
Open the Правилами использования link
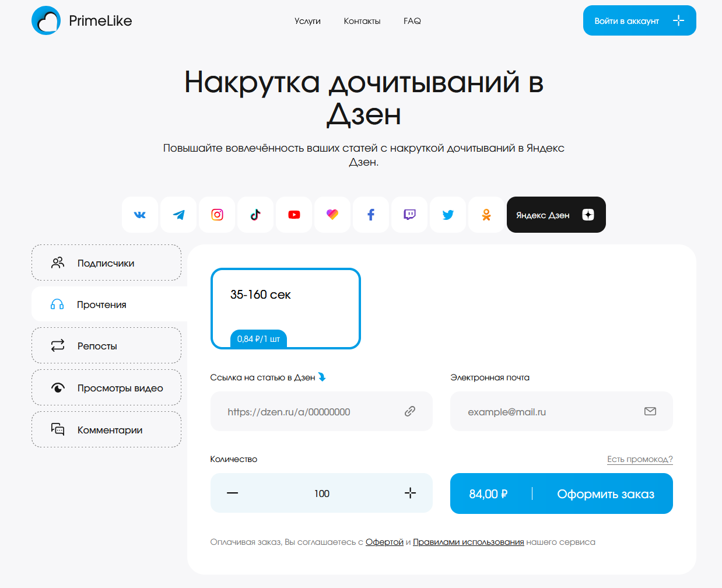[x=468, y=542]
